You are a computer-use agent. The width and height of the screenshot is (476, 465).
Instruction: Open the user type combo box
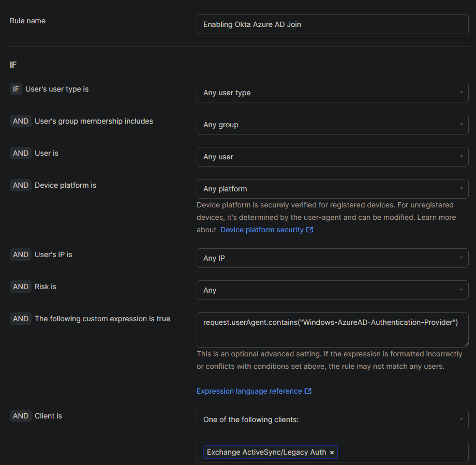click(x=332, y=92)
